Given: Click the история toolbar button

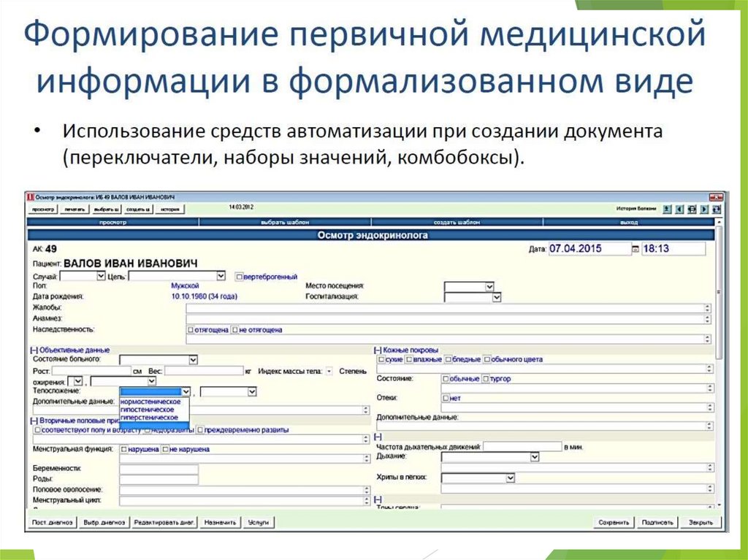Looking at the screenshot, I should click(x=169, y=210).
